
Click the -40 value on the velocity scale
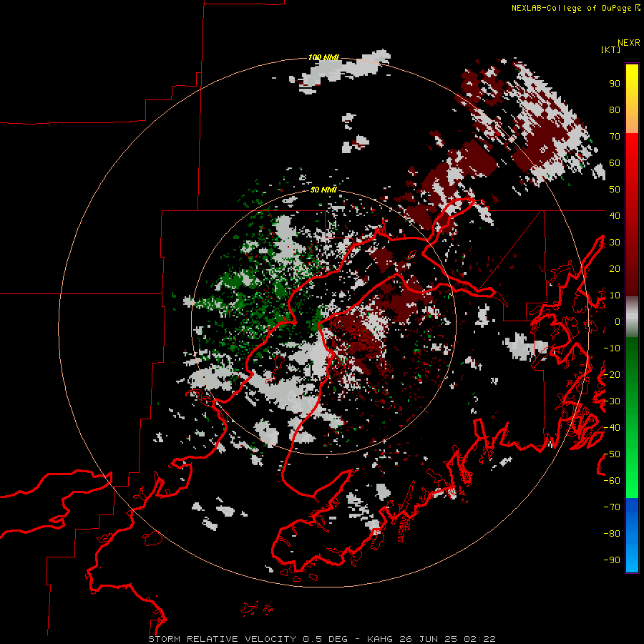(x=612, y=428)
